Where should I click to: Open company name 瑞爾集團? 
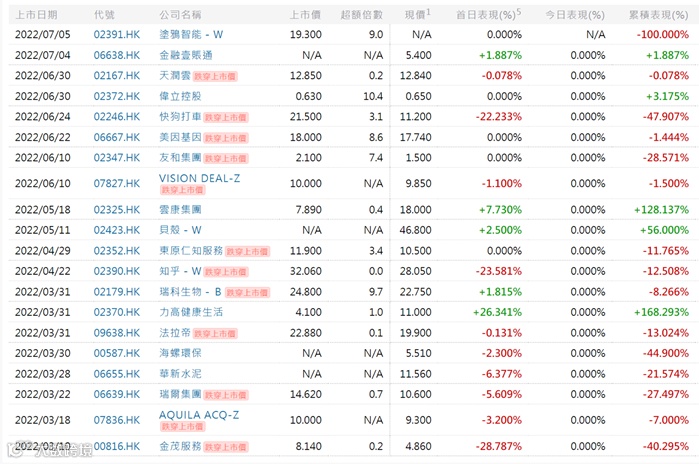coord(181,394)
